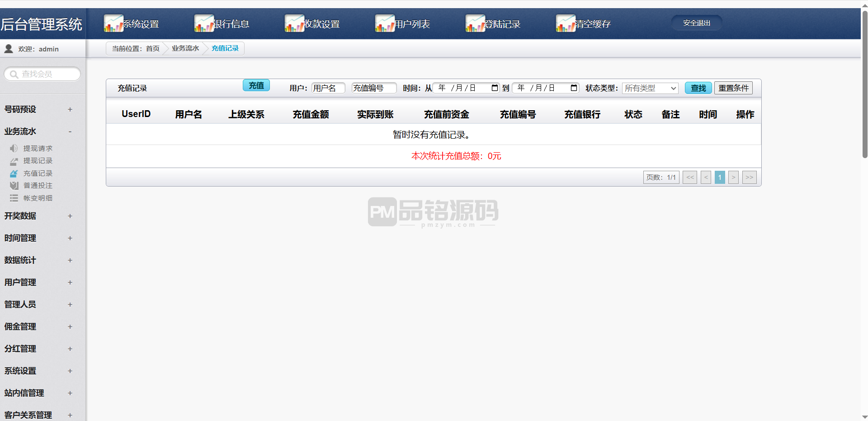Expand the 站内信管理 sidebar section

70,393
